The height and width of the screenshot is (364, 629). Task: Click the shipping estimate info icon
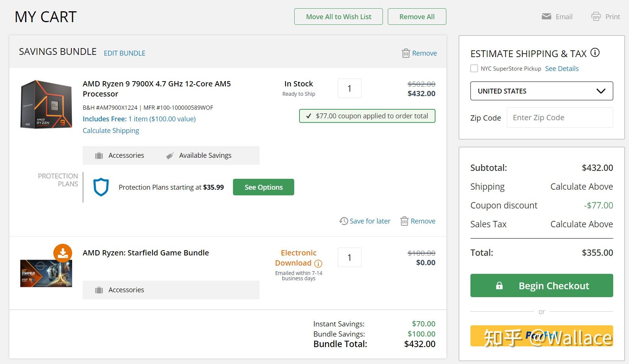595,53
